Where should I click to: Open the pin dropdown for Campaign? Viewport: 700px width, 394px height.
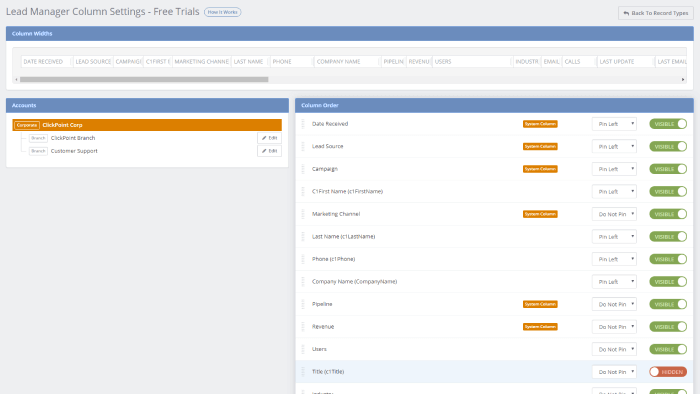click(x=614, y=169)
